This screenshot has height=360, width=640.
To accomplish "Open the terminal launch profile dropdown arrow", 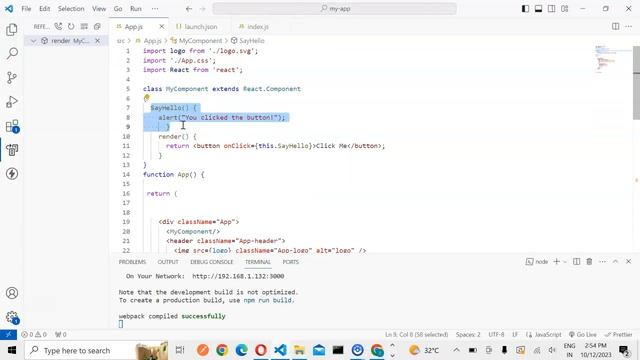I will pyautogui.click(x=565, y=262).
